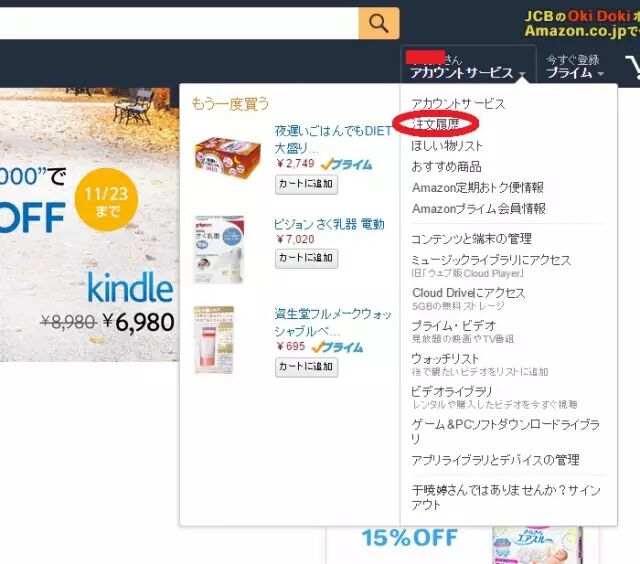Open 注文履歴 order history

click(x=436, y=123)
